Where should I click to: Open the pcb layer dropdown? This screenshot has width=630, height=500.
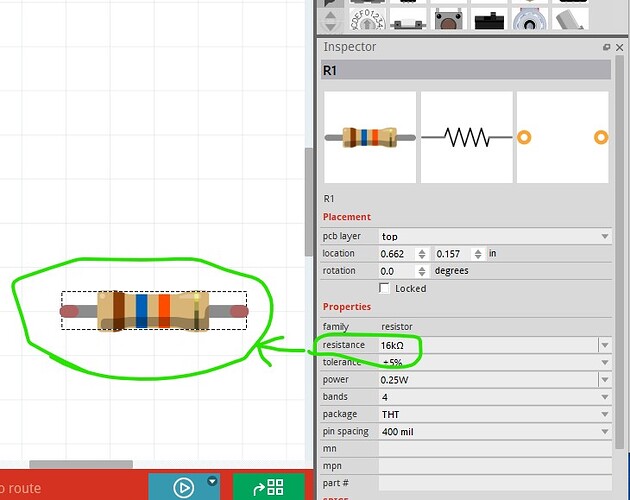(x=604, y=237)
